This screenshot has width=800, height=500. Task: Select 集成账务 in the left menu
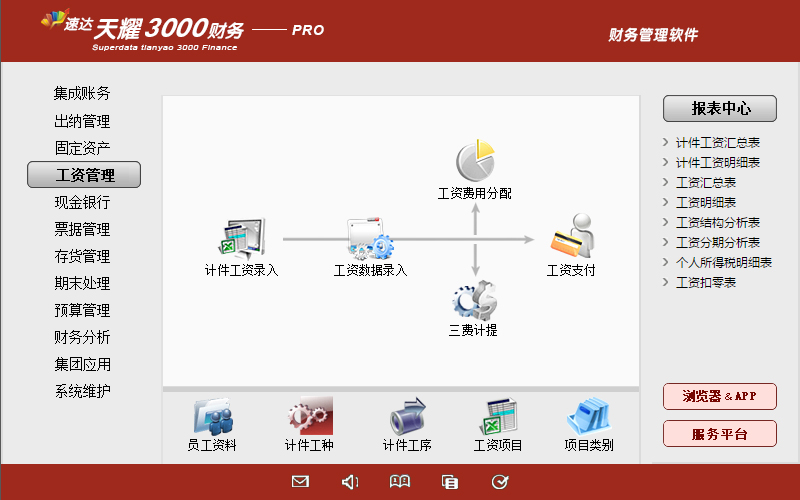point(82,93)
